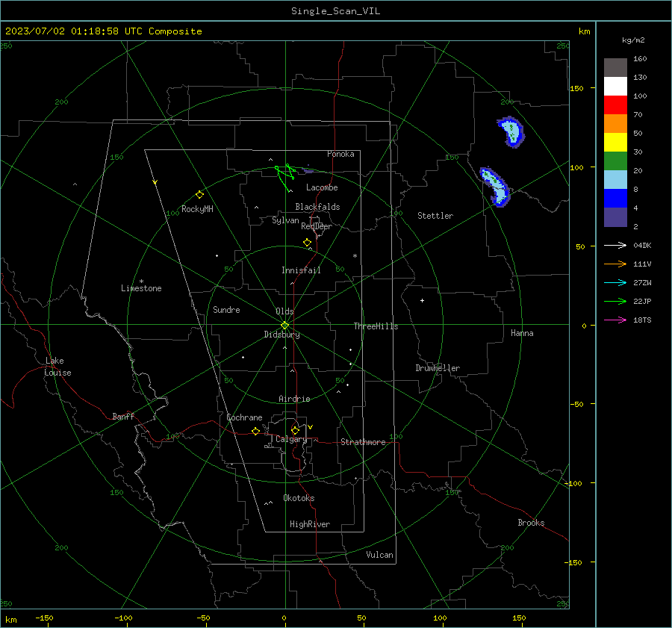Click the Banff town label
The image size is (672, 628).
tap(123, 417)
